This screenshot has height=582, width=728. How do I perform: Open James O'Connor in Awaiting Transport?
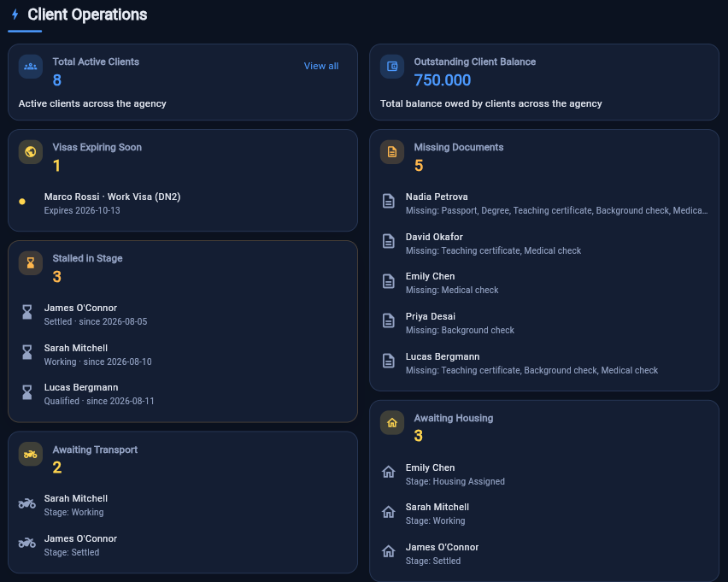[x=81, y=538]
